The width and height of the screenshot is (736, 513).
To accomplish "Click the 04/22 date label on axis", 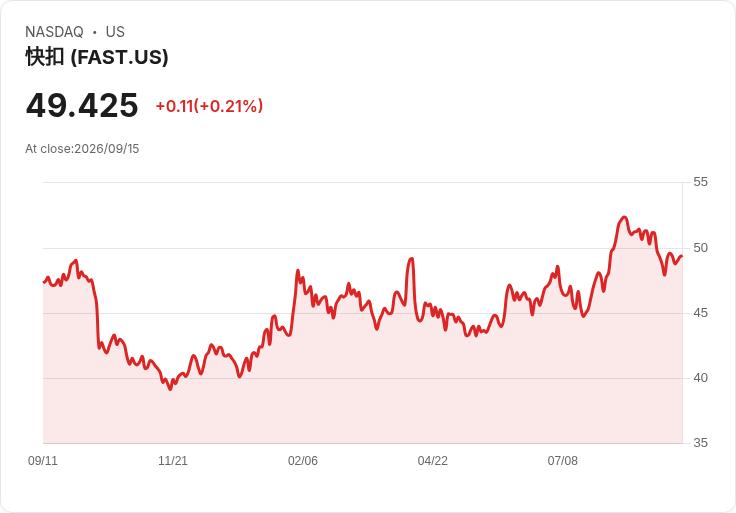I will point(433,461).
